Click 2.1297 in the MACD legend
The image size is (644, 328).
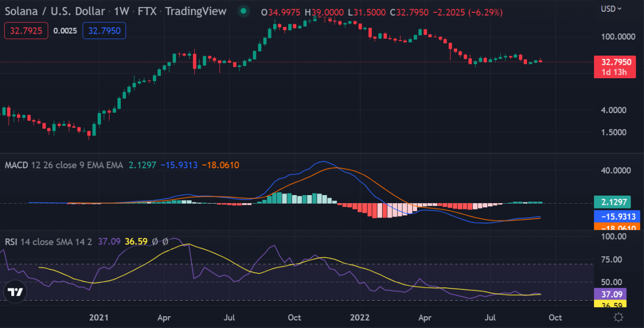[142, 165]
